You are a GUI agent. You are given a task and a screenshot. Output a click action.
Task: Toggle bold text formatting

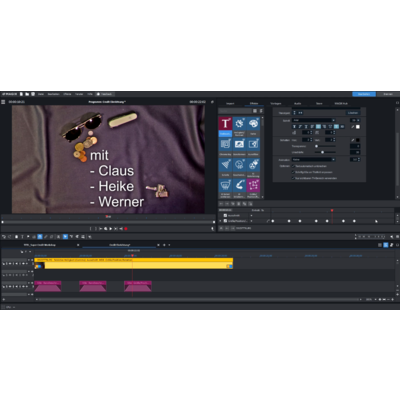294,127
